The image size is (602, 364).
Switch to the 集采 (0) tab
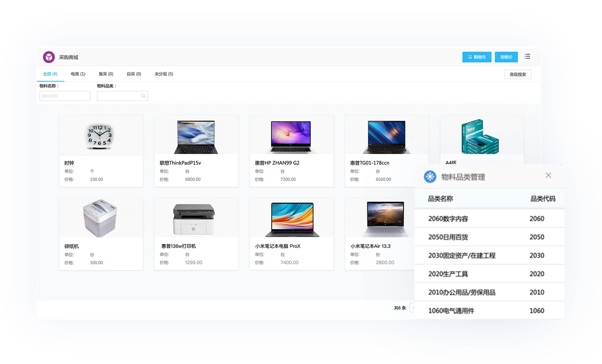coord(106,74)
